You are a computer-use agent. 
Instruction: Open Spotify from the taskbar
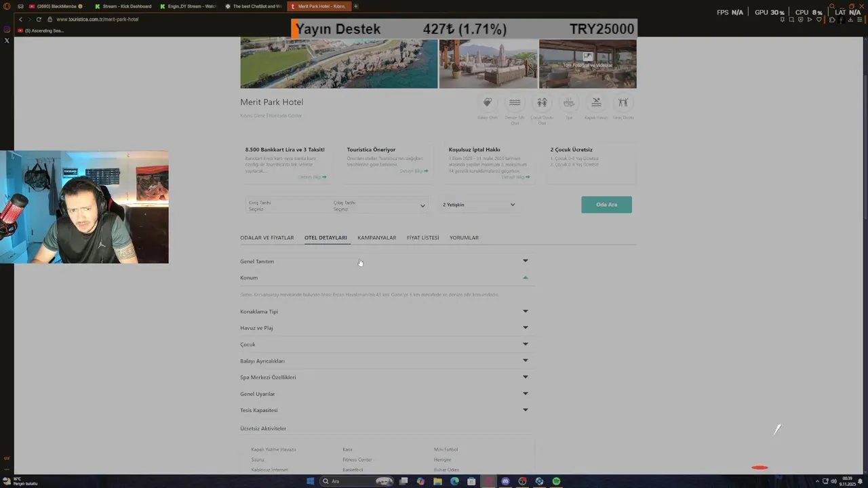pos(556,481)
